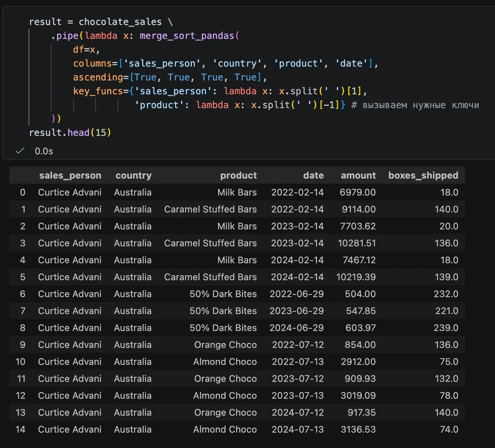Viewport: 495px width, 448px height.
Task: Click amount cell 504.00
Action: 360,294
